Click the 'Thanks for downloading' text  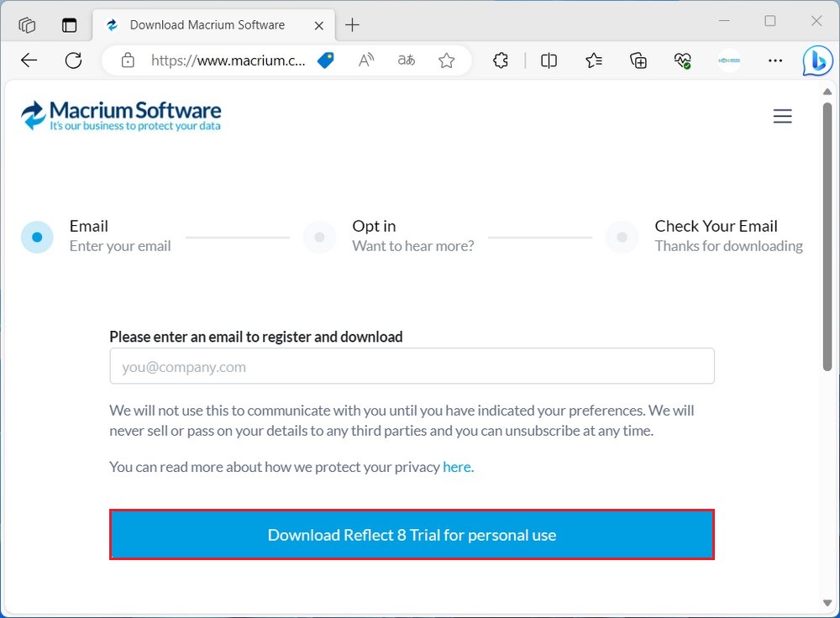click(x=728, y=246)
